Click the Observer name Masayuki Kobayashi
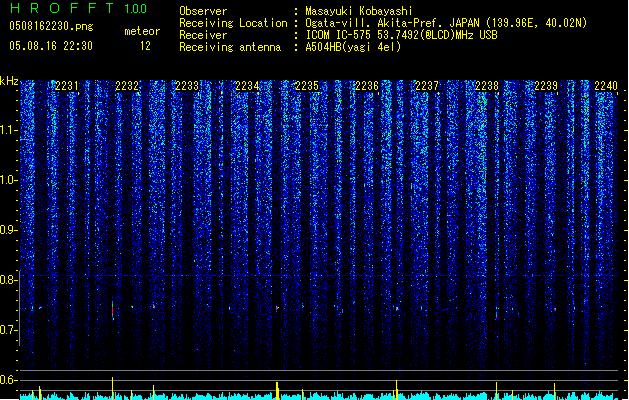 (x=359, y=11)
